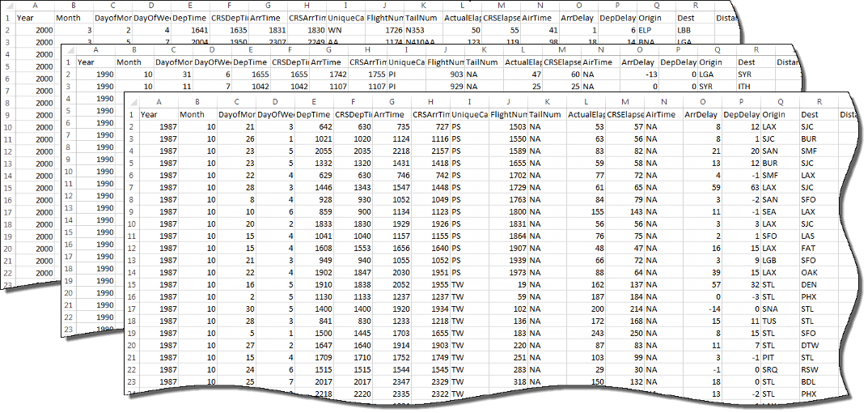Click the 'Origin' header cell in the 1987 spreadsheet
Screen dimensions: 868x413
(780, 115)
